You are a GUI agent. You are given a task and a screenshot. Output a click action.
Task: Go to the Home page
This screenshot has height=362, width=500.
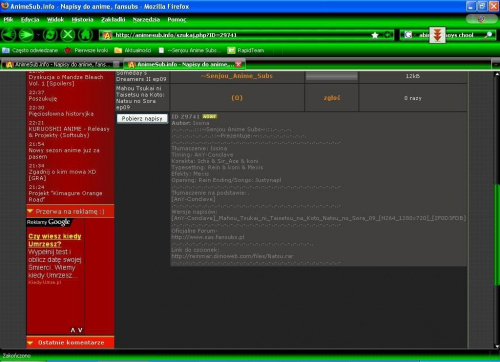pos(85,35)
